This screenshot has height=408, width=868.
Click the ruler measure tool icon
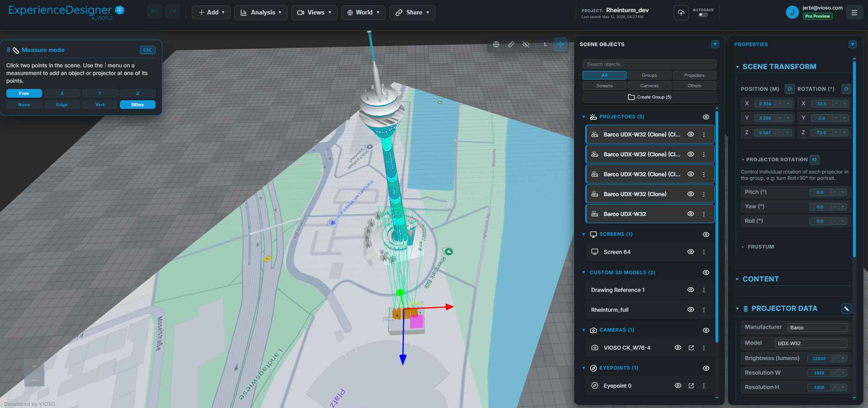(x=511, y=44)
